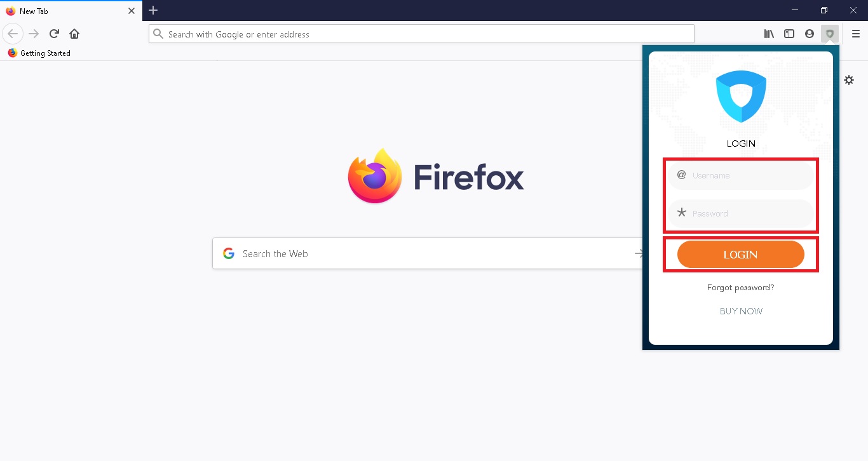Viewport: 868px width, 461px height.
Task: Click the Firefox logo on the page
Action: point(436,177)
